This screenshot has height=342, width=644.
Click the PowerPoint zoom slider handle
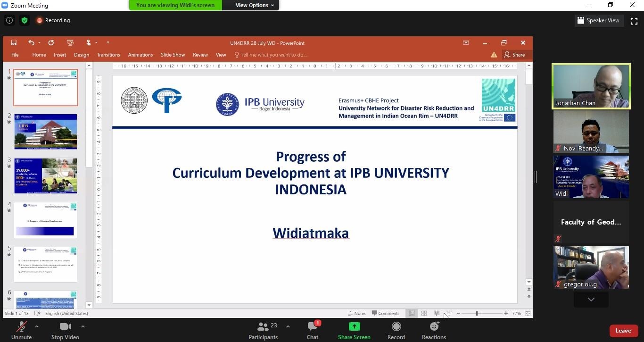477,313
